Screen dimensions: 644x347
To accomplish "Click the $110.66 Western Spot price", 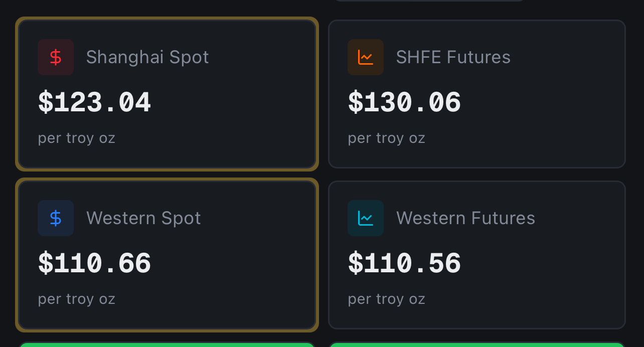I will (95, 264).
